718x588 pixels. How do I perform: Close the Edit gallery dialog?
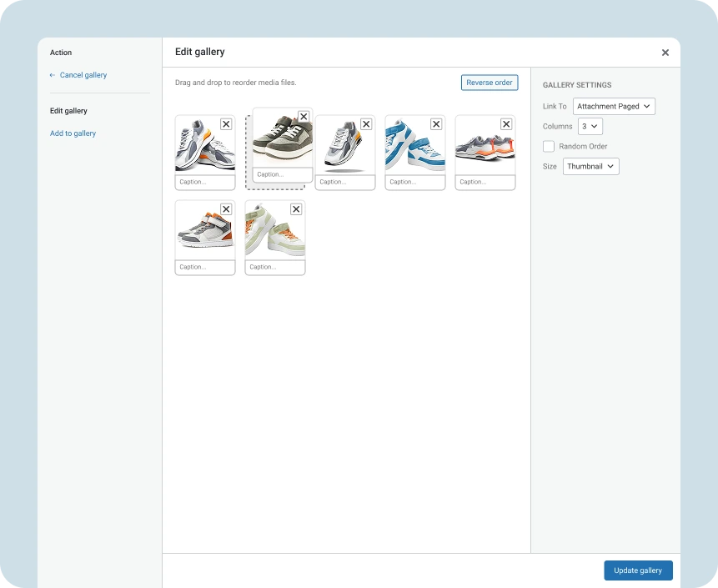(x=665, y=53)
